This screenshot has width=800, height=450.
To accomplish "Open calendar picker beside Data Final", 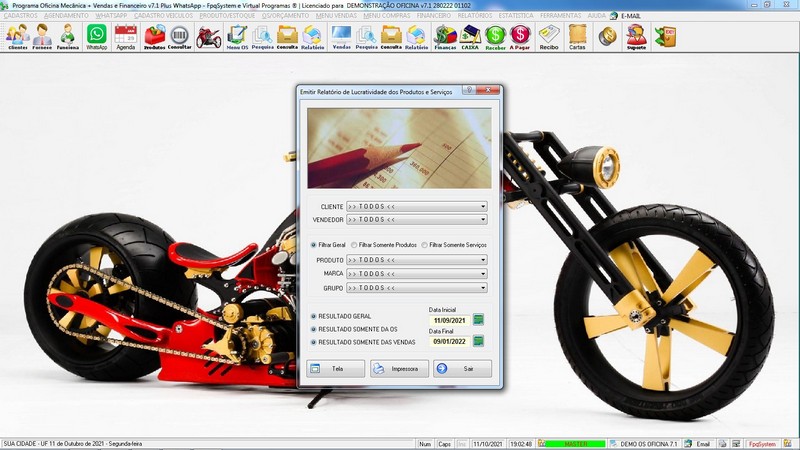I will (478, 341).
